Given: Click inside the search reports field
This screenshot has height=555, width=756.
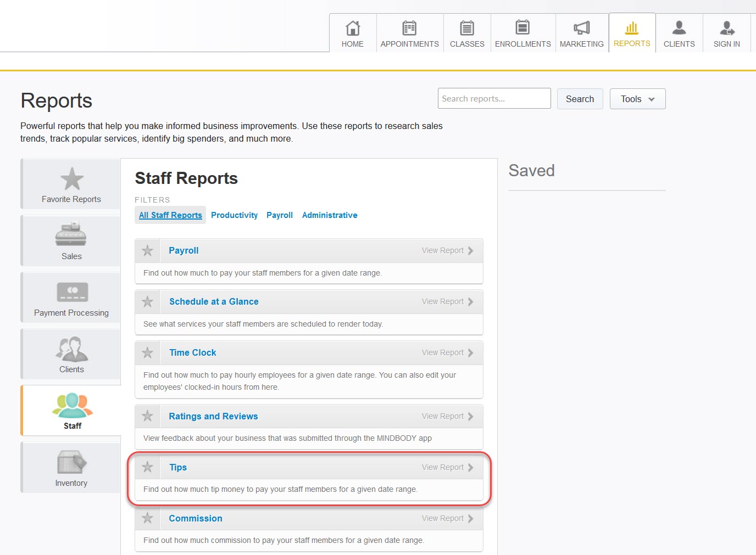Looking at the screenshot, I should (493, 98).
